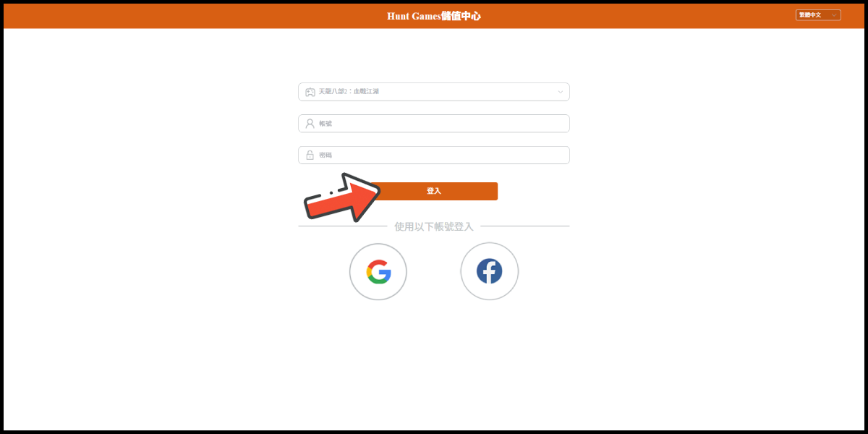Image resolution: width=868 pixels, height=434 pixels.
Task: Sign in with the Facebook icon
Action: pyautogui.click(x=490, y=271)
